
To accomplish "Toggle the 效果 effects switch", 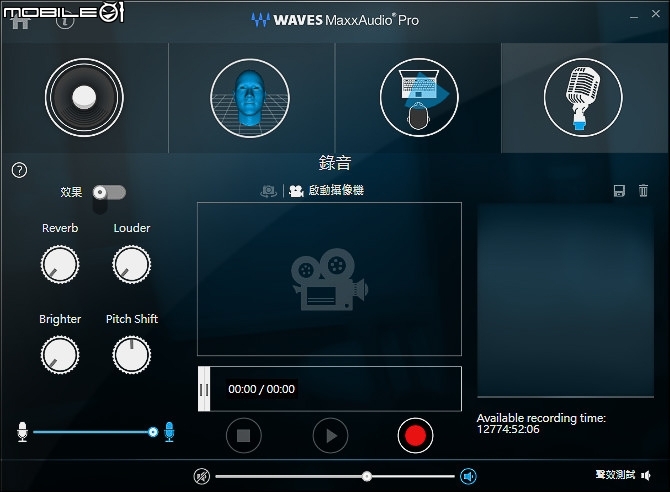I will [x=109, y=192].
